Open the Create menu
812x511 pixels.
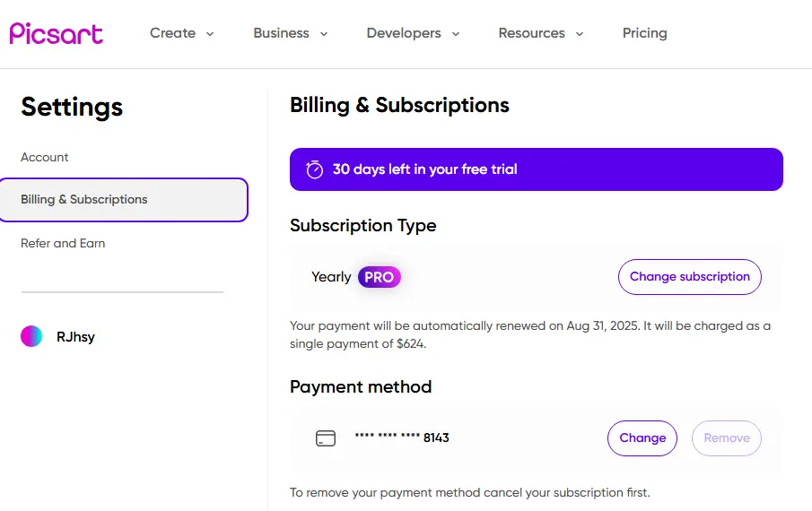(172, 33)
